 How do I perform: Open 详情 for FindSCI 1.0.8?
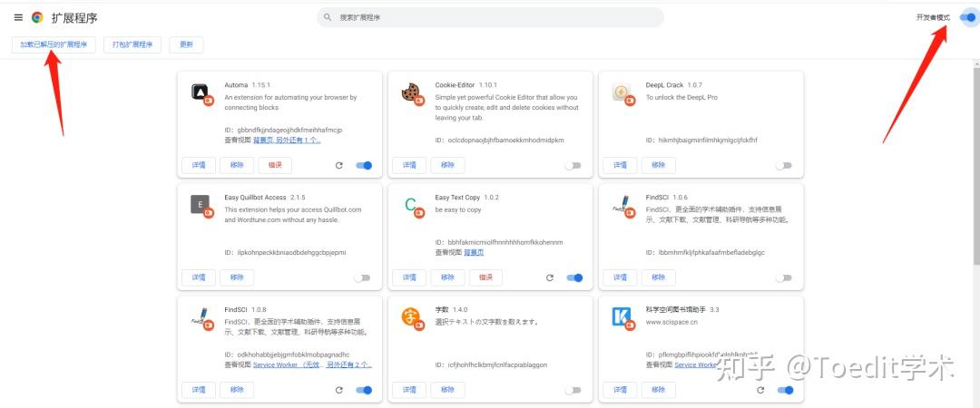coord(199,389)
